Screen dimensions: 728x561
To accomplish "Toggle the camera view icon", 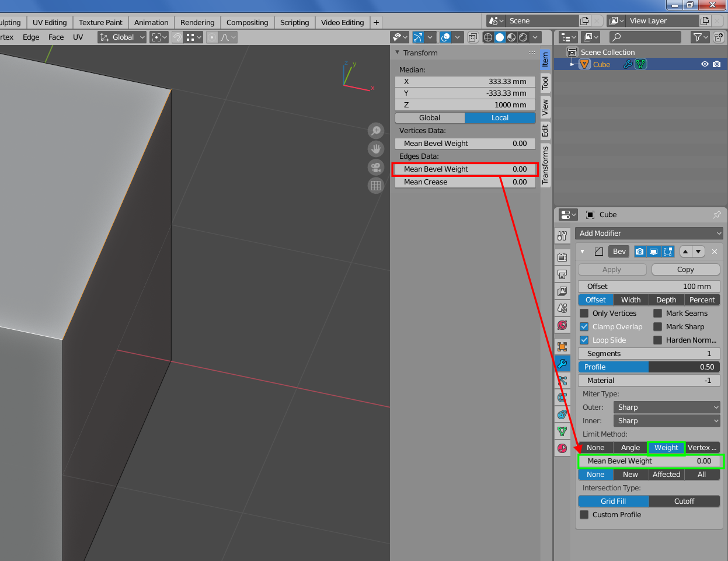I will click(376, 168).
